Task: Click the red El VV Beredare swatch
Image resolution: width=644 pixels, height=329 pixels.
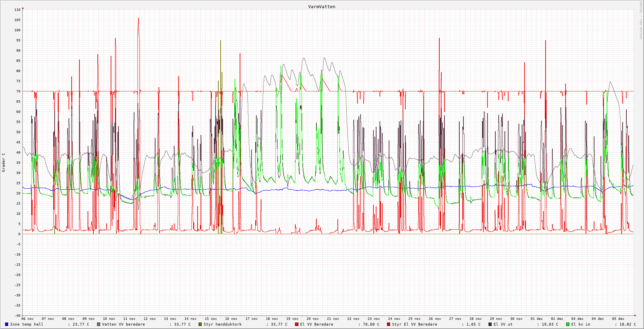Action: pyautogui.click(x=297, y=324)
